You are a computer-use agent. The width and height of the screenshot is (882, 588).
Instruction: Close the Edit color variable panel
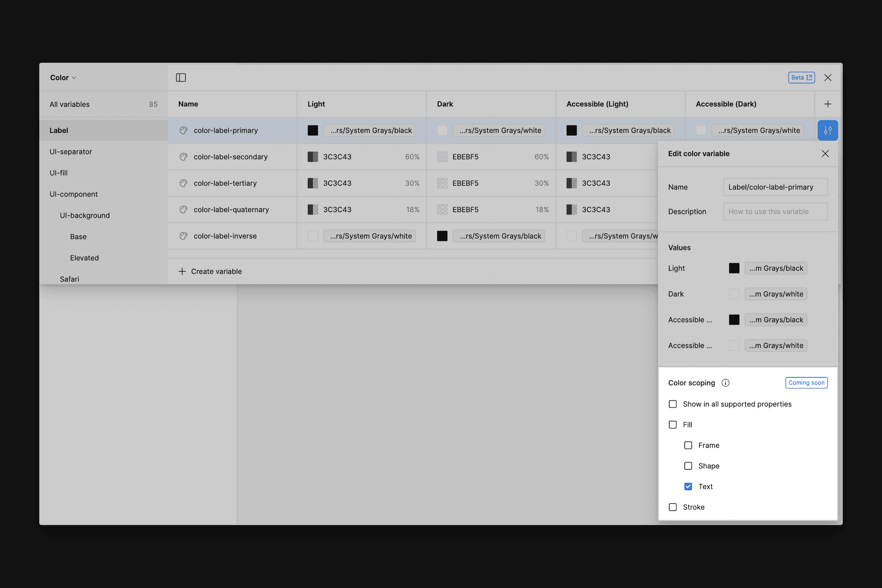[x=825, y=154]
